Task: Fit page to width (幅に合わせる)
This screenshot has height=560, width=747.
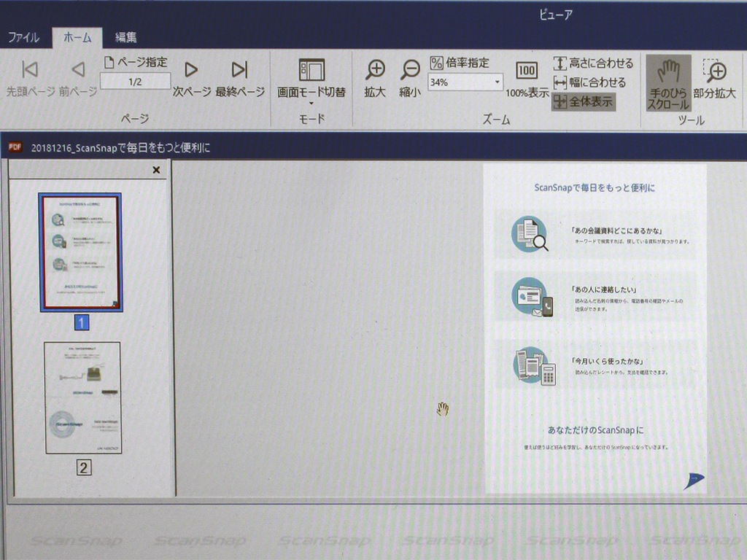Action: click(x=589, y=82)
